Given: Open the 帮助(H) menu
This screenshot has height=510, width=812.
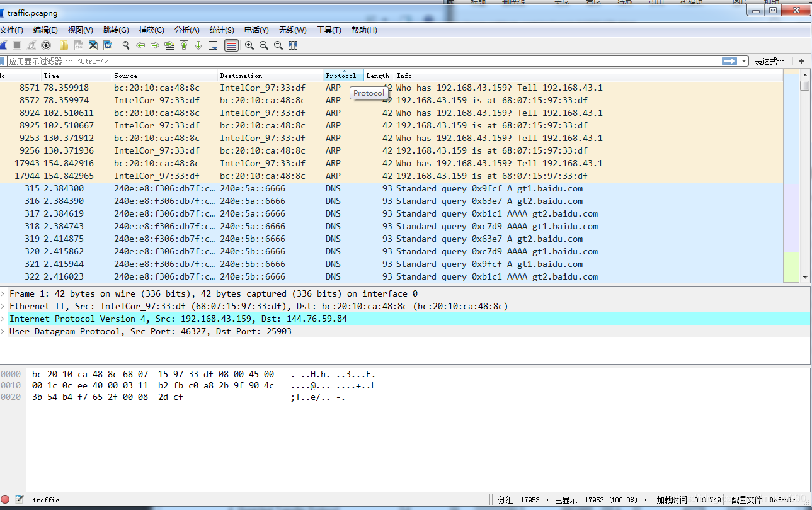Looking at the screenshot, I should tap(364, 30).
